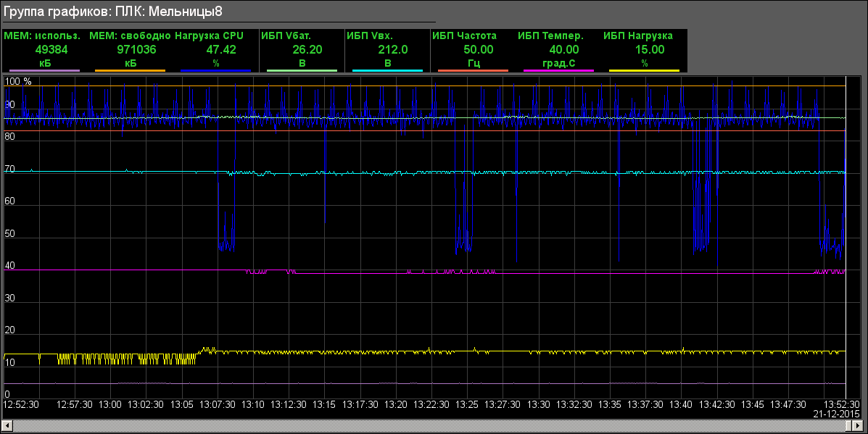Viewport: 868px width, 434px height.
Task: Click the chart title Группа графиков
Action: 113,11
